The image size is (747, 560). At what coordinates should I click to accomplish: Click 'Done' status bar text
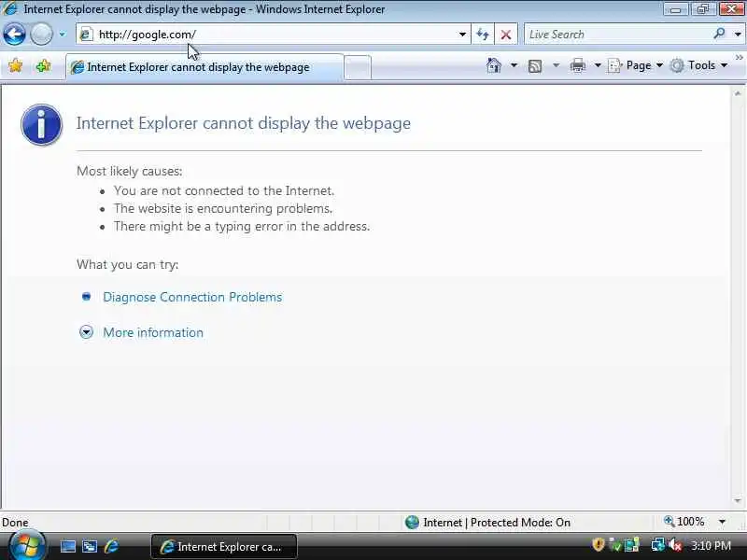click(15, 523)
